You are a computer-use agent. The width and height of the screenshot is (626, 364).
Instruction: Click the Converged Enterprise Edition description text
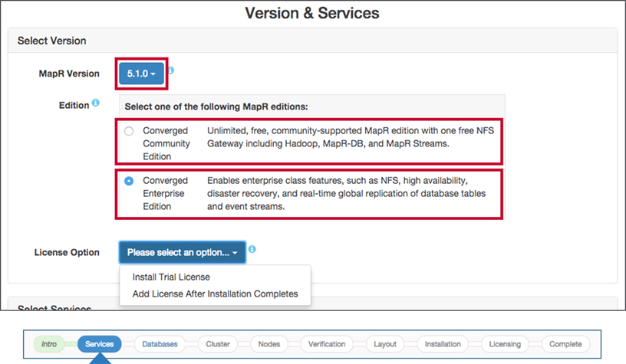tap(346, 193)
